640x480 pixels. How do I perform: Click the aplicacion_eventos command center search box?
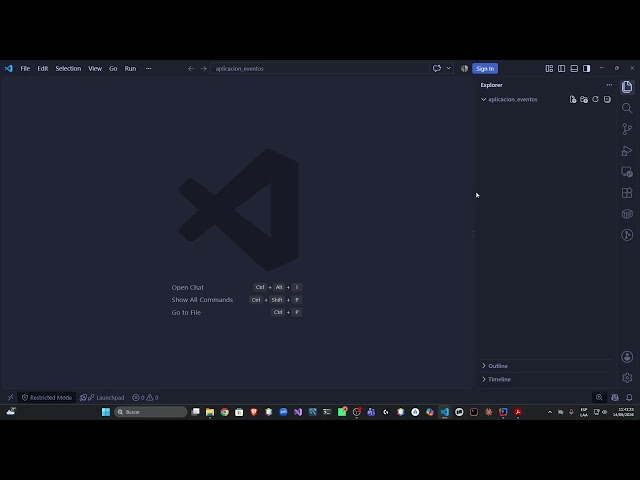pos(320,69)
